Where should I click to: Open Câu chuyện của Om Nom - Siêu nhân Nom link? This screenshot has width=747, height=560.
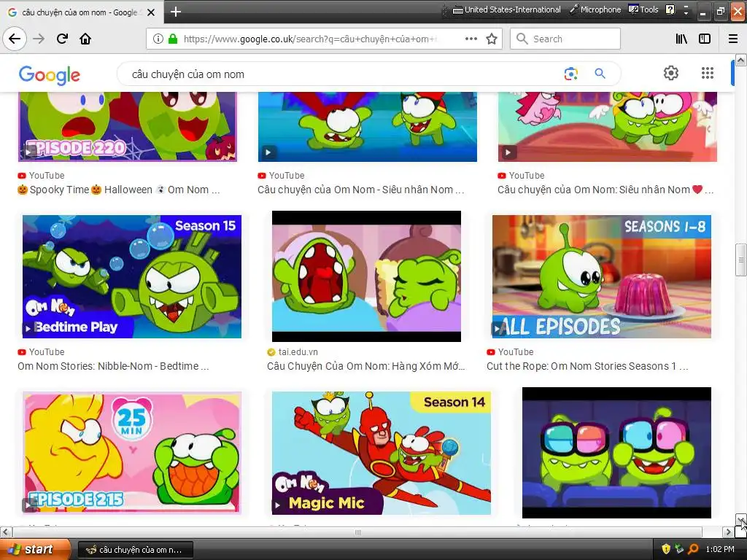tap(360, 190)
